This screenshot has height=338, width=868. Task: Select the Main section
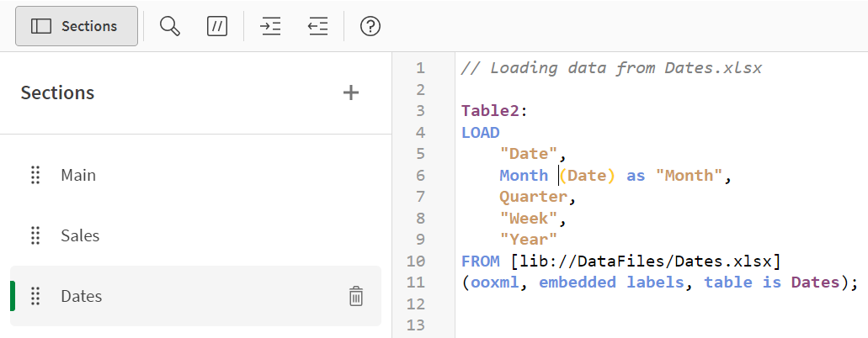196,176
